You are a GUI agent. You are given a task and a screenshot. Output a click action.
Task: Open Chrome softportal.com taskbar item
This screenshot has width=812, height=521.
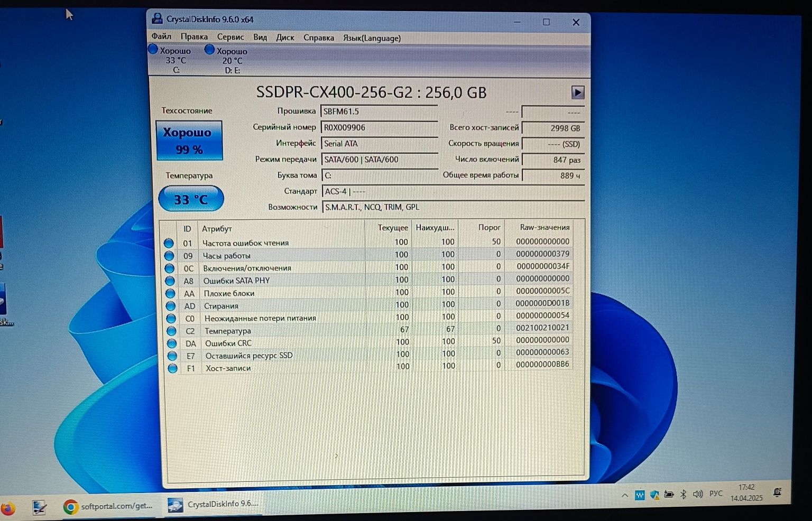108,506
